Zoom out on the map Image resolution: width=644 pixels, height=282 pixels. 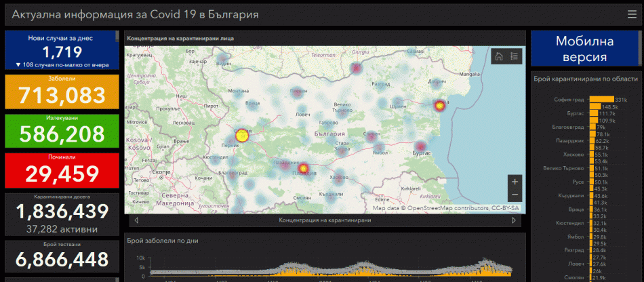515,195
